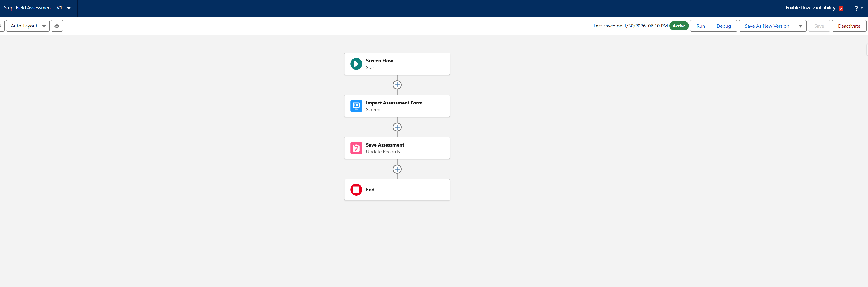Click the Save Assessment update records icon
The height and width of the screenshot is (287, 868).
pos(356,148)
